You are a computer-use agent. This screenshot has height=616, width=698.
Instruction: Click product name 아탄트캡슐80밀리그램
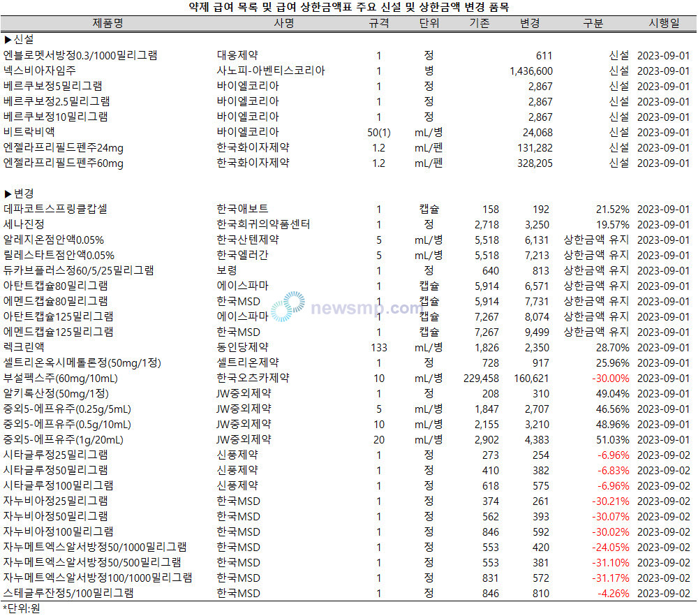(x=55, y=286)
